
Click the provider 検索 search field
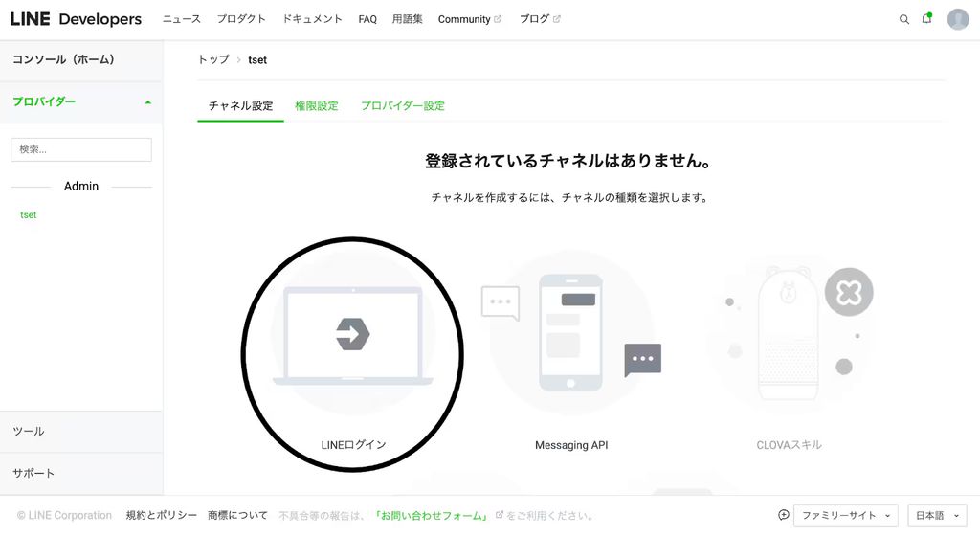coord(81,149)
